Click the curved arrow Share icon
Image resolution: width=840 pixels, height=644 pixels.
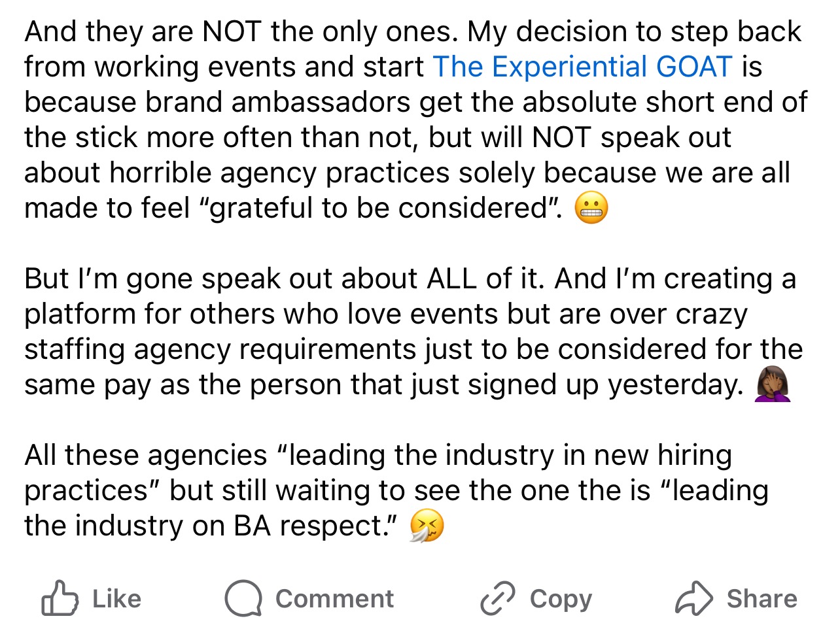point(693,598)
